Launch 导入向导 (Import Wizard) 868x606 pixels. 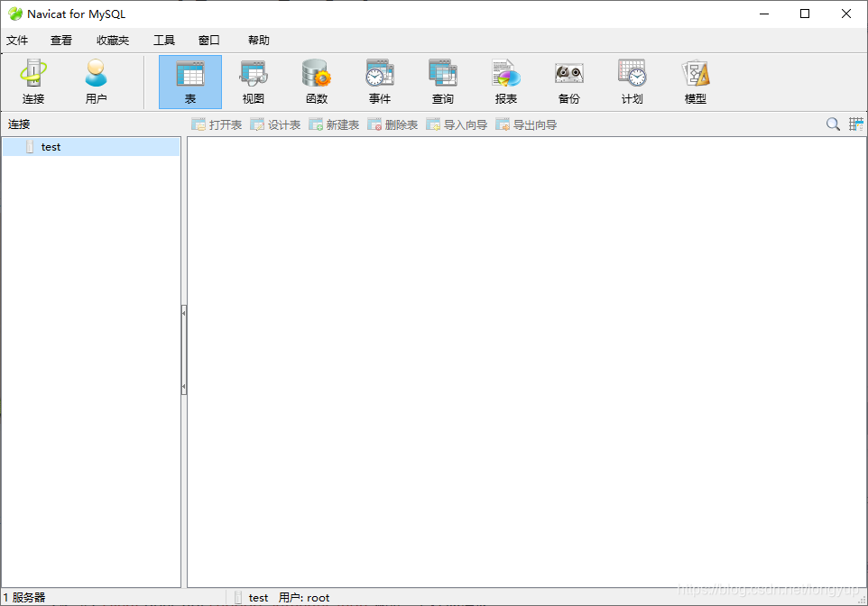(457, 124)
